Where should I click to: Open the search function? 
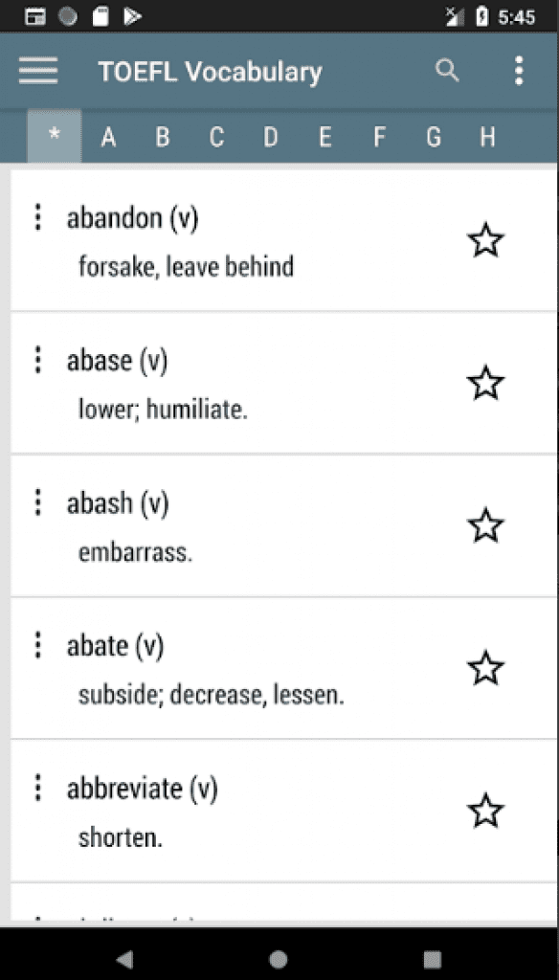[x=446, y=71]
